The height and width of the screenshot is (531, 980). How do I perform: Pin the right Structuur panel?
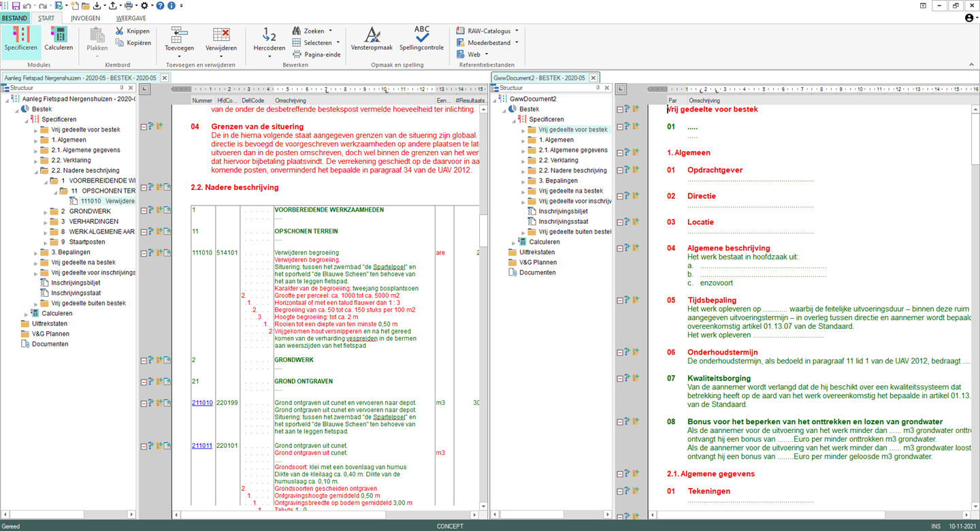(598, 88)
